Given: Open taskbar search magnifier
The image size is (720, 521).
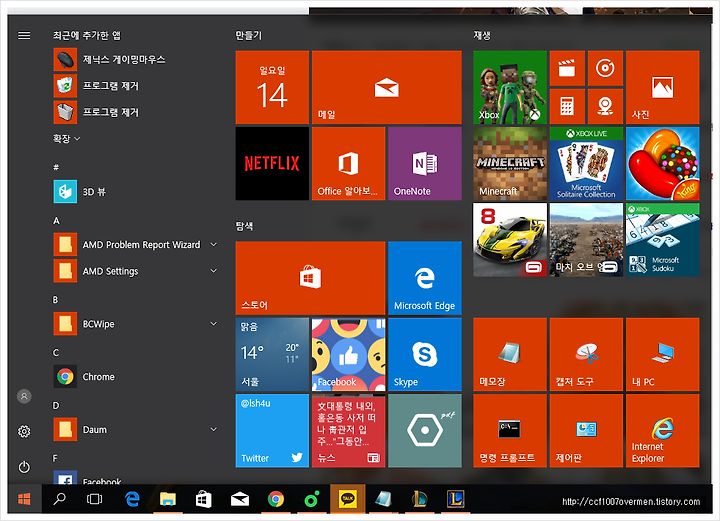Looking at the screenshot, I should [x=59, y=499].
